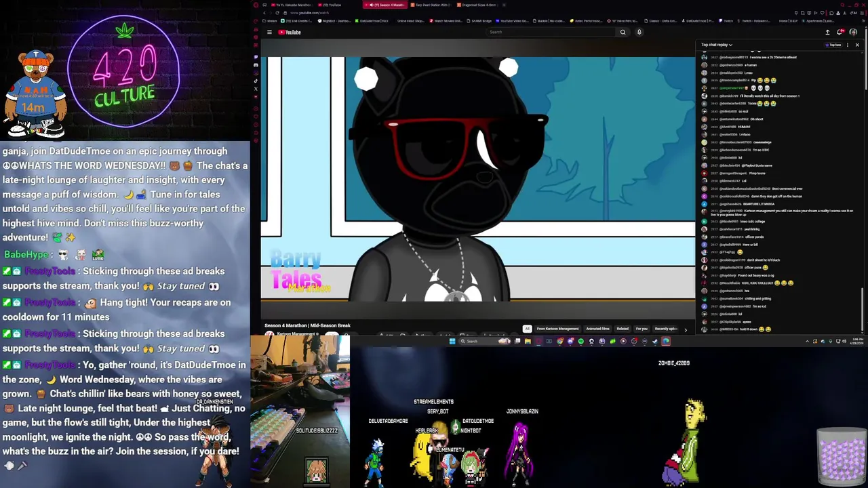Click the ZOMBIE_42089 avatar name label
This screenshot has width=868, height=488.
pos(674,363)
